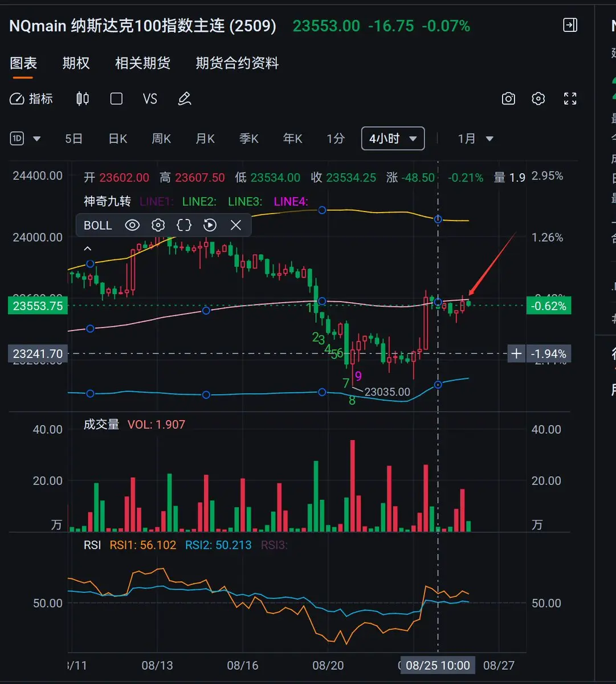Viewport: 616px width, 684px height.
Task: Remove the BOLL indicator with X
Action: pyautogui.click(x=236, y=225)
